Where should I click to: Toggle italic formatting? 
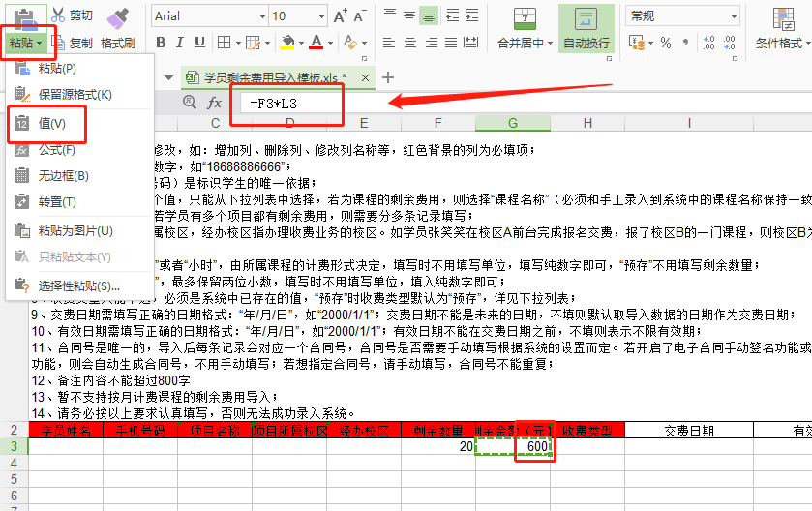click(180, 43)
